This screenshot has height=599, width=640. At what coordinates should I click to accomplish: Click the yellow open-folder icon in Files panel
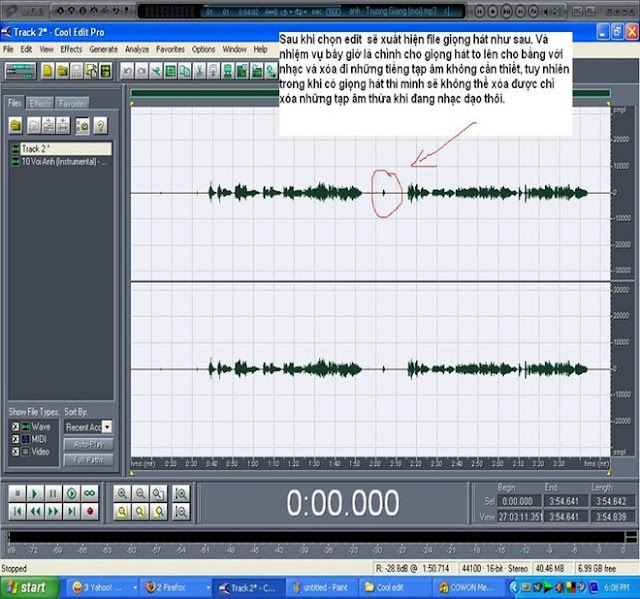pyautogui.click(x=16, y=126)
